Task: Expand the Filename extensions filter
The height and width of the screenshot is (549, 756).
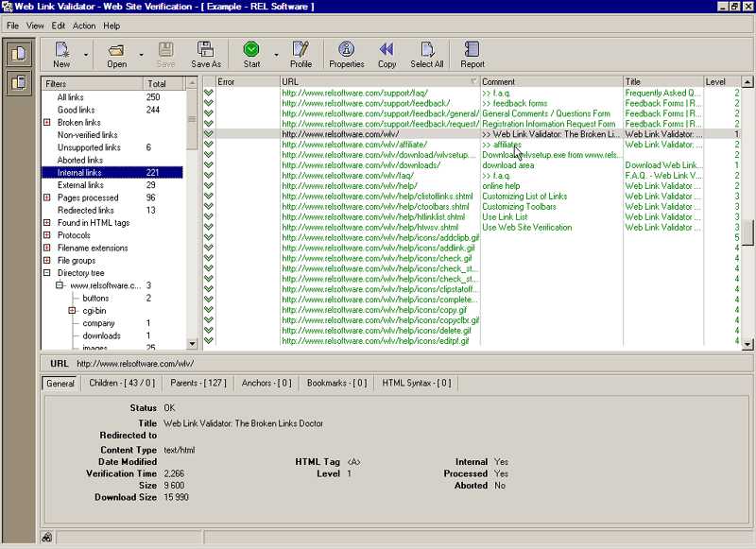Action: click(46, 248)
